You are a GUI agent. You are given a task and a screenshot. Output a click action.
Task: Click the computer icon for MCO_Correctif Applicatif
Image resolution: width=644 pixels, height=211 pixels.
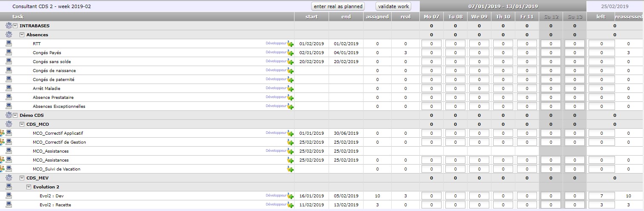(9, 133)
